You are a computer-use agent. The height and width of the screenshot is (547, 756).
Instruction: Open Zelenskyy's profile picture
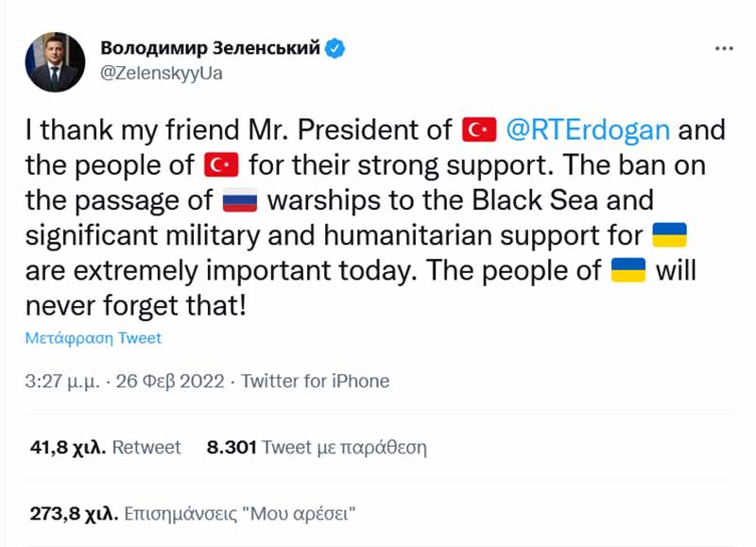point(51,62)
